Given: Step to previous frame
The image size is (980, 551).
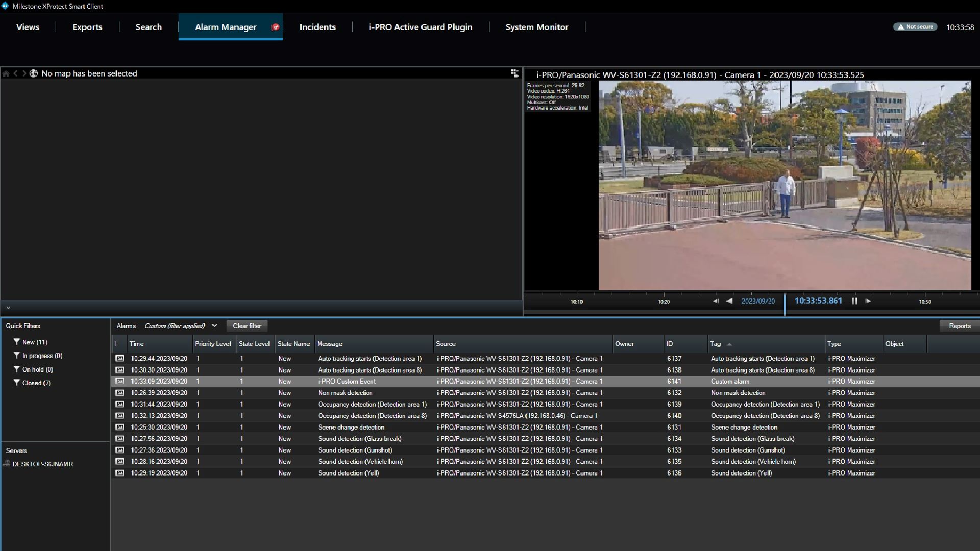Looking at the screenshot, I should tap(716, 301).
